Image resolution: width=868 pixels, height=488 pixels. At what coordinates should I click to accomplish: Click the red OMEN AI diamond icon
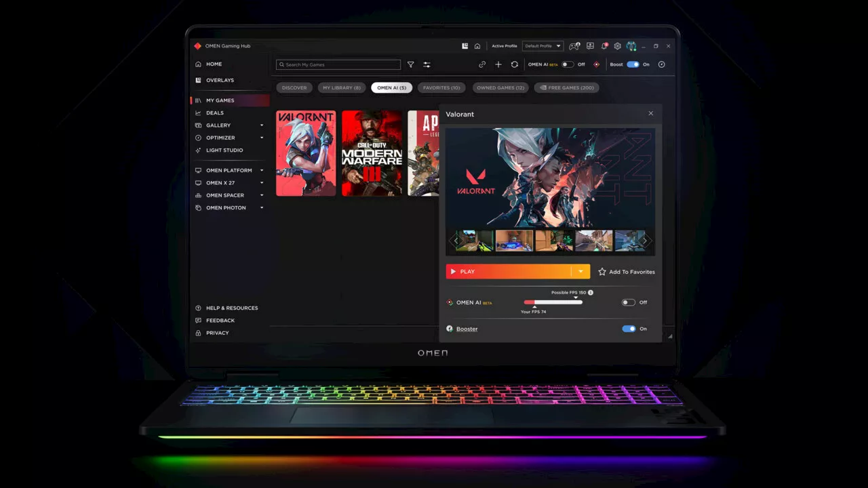click(597, 64)
